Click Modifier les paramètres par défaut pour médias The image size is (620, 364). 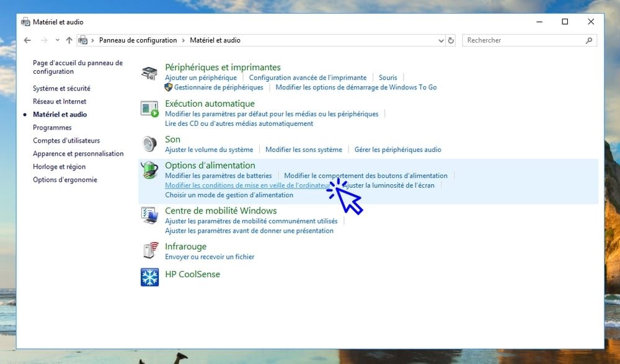point(272,114)
